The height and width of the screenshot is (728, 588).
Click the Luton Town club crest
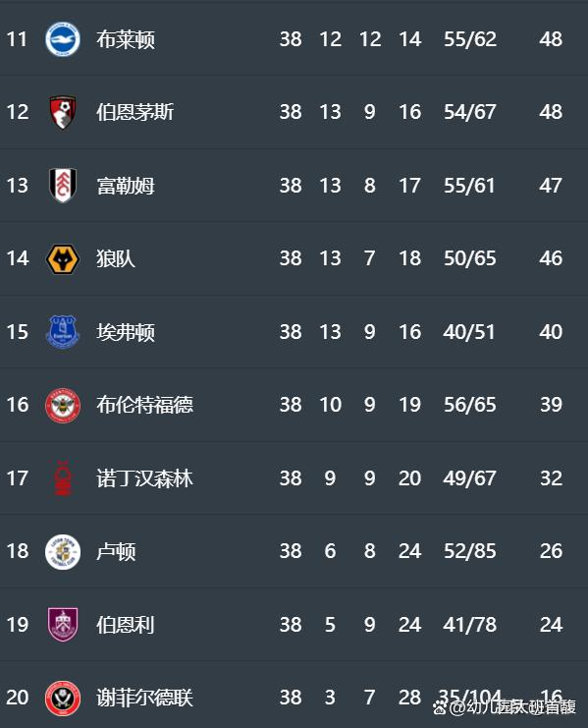[x=63, y=551]
